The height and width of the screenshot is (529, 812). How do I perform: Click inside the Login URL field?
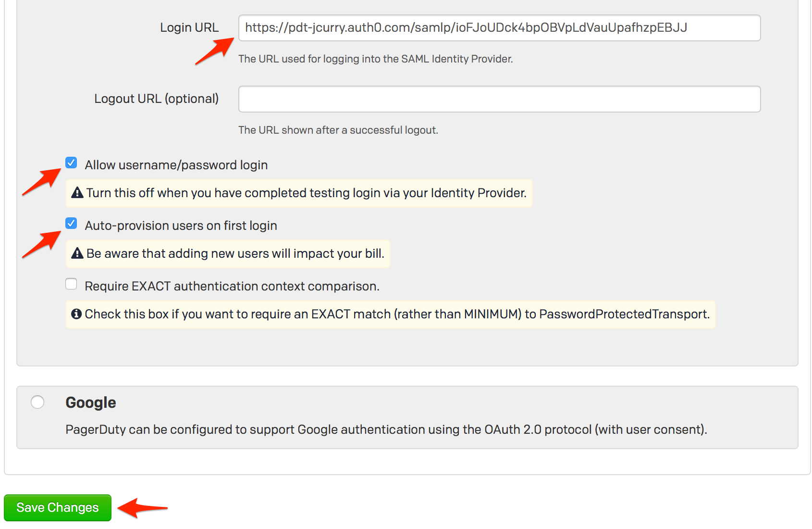(x=500, y=28)
